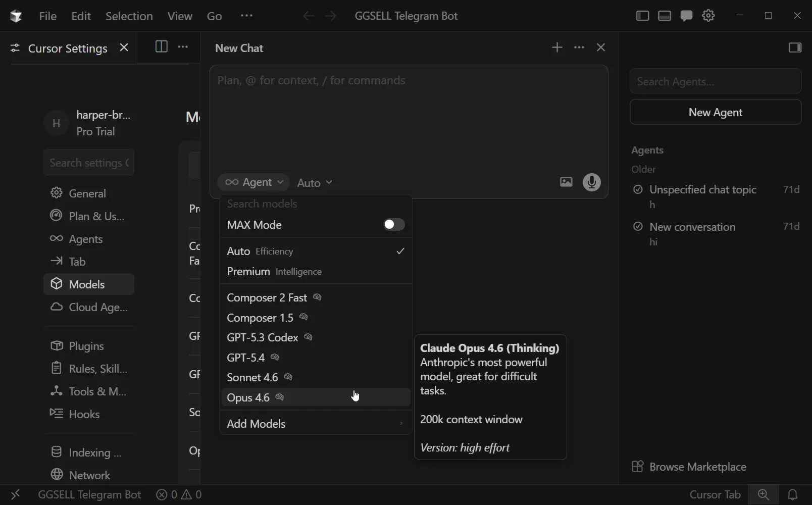The width and height of the screenshot is (812, 505).
Task: Expand the Add Models submenu
Action: (x=316, y=424)
